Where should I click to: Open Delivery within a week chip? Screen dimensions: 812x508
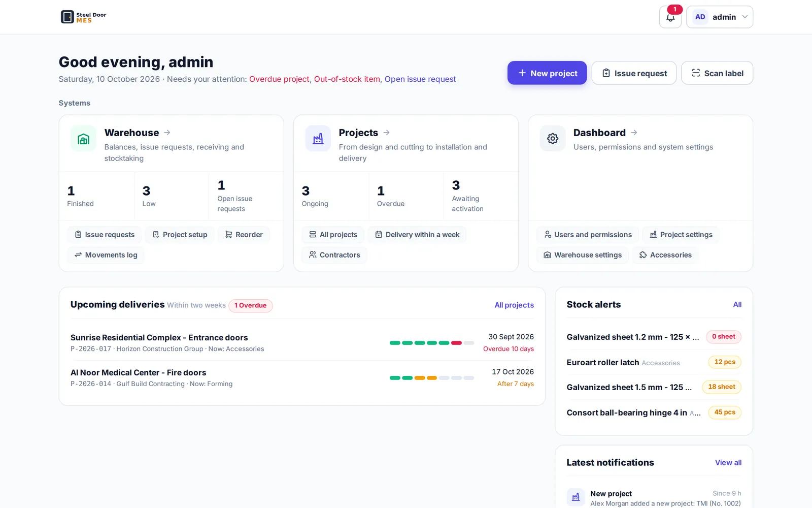417,235
